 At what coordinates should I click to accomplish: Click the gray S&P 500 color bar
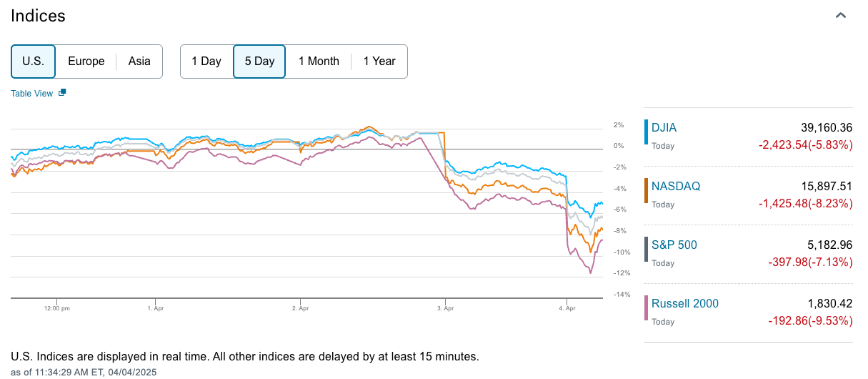coord(647,250)
